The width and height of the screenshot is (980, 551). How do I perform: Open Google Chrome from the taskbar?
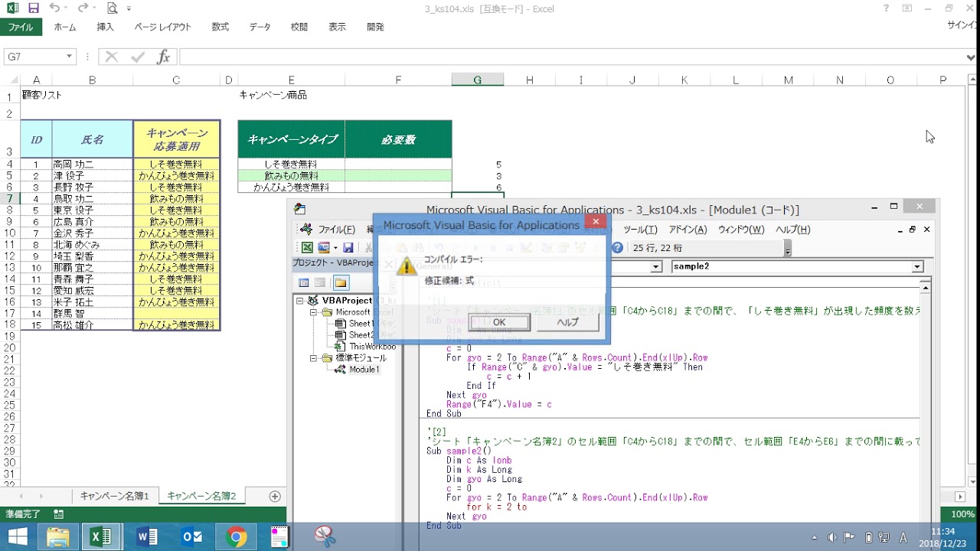click(237, 537)
